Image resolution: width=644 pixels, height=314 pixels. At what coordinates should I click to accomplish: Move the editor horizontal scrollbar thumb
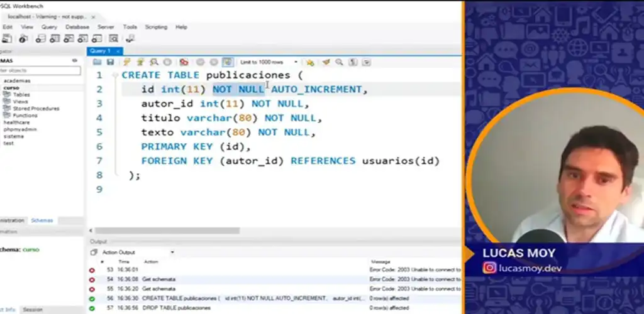(167, 230)
